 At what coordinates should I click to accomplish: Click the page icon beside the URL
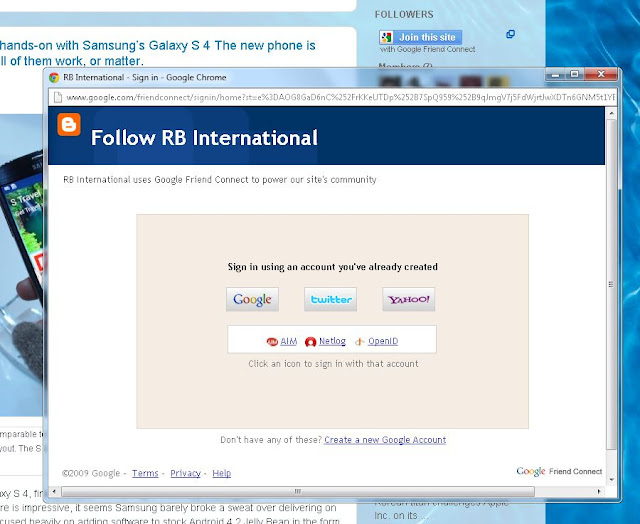click(x=58, y=97)
